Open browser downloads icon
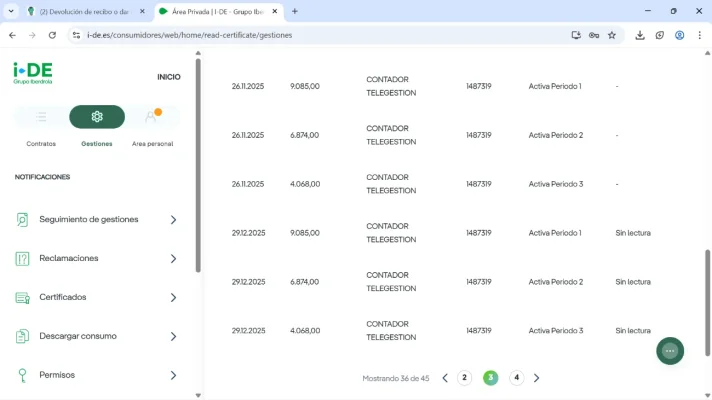The height and width of the screenshot is (400, 712). click(640, 35)
